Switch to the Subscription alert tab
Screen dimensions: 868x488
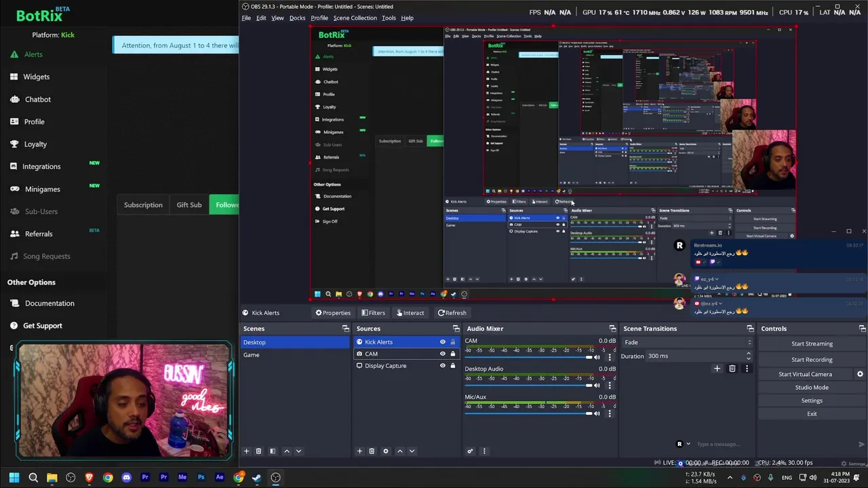tap(143, 205)
